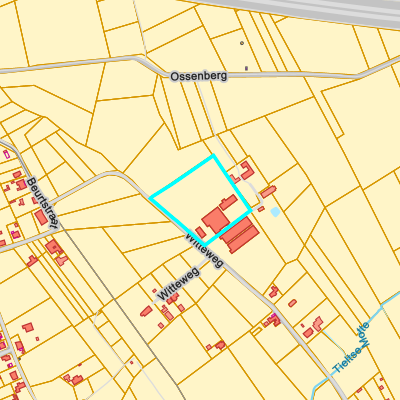Select the large square building inside the cyan parcel

(216, 220)
